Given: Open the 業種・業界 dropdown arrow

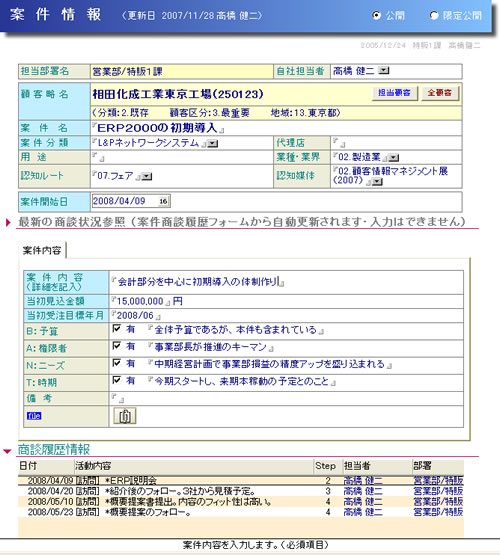Looking at the screenshot, I should (393, 158).
